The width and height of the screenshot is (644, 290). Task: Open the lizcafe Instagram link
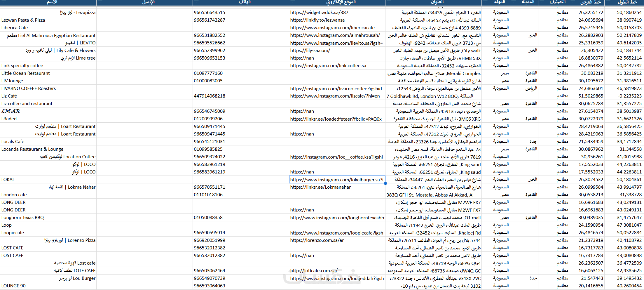click(335, 96)
